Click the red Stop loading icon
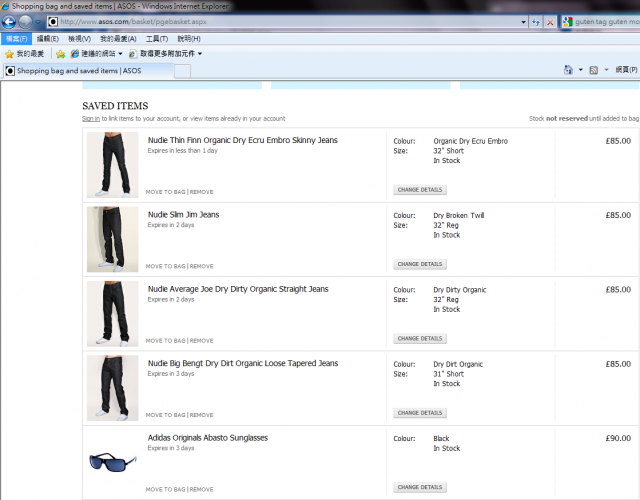The image size is (640, 500). [x=550, y=22]
